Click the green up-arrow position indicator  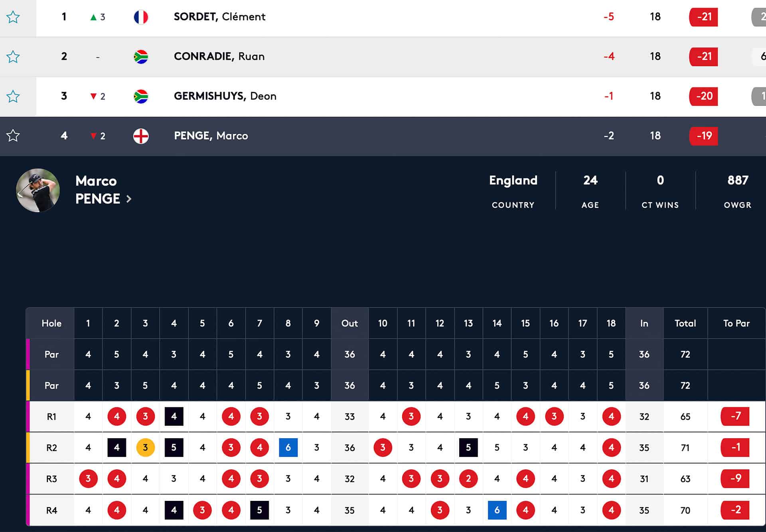(x=93, y=17)
